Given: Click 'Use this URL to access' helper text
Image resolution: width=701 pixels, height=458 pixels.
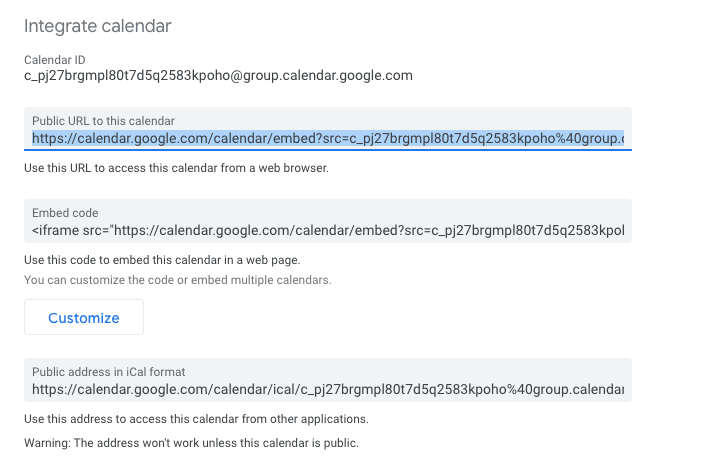Looking at the screenshot, I should pyautogui.click(x=176, y=168).
